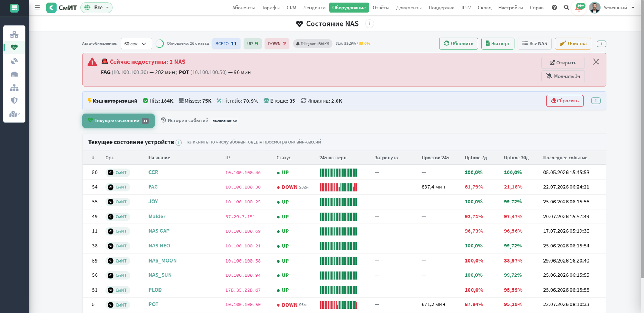Click the user avatar photo
This screenshot has height=313, width=644.
(595, 8)
